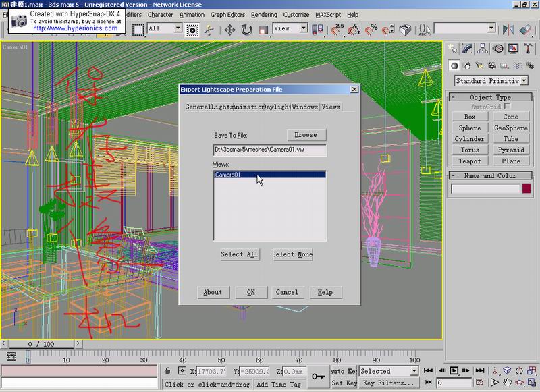The height and width of the screenshot is (392, 540).
Task: Open the Rendering menu
Action: point(263,14)
